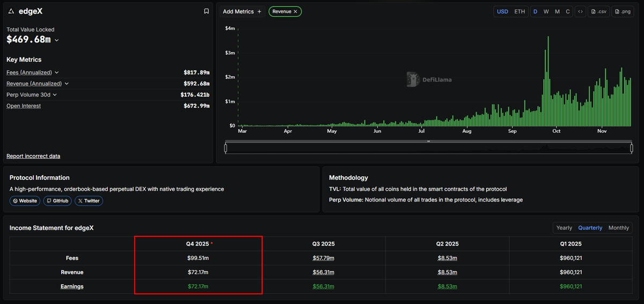Switch chart currency to USD
The height and width of the screenshot is (304, 644).
(x=502, y=11)
